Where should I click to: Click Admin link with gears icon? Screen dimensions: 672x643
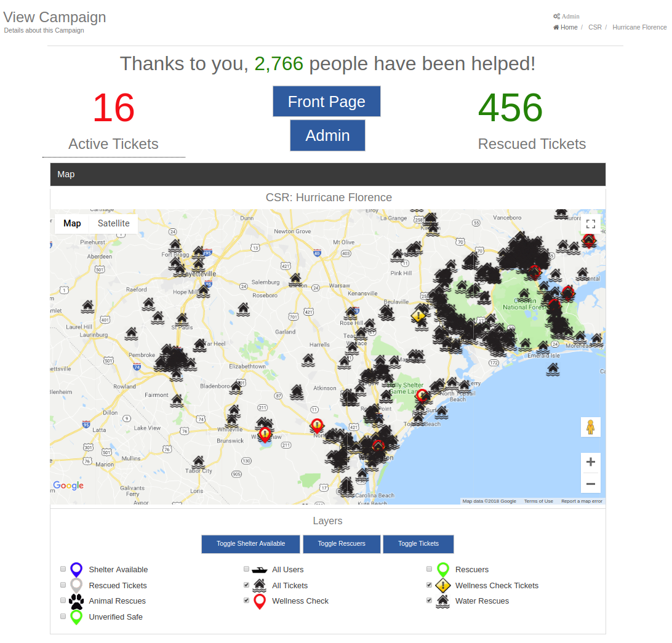(x=566, y=16)
